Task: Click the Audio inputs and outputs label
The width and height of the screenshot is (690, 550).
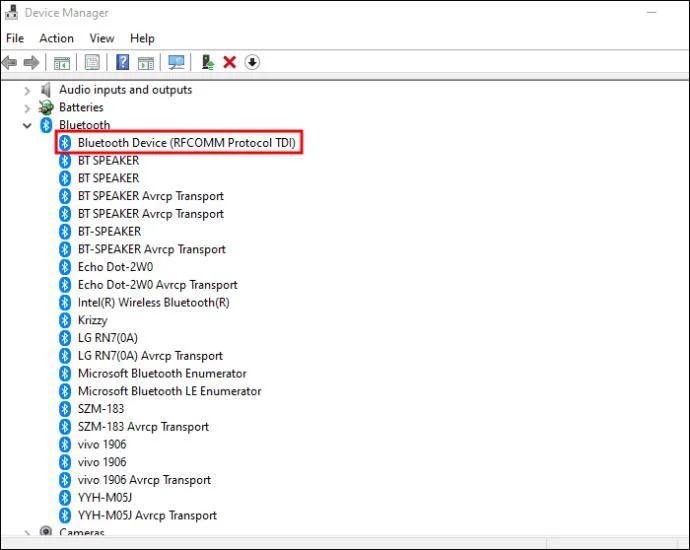Action: coord(125,90)
